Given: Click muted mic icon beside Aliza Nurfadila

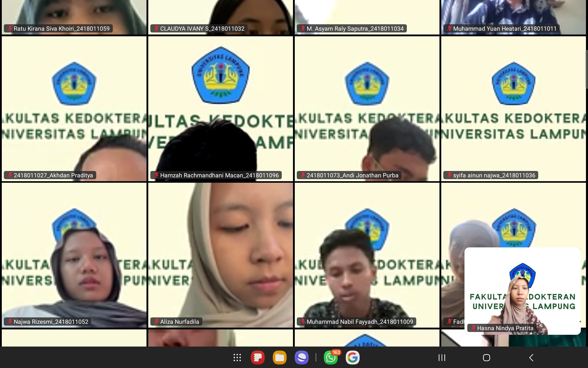Looking at the screenshot, I should pos(156,321).
